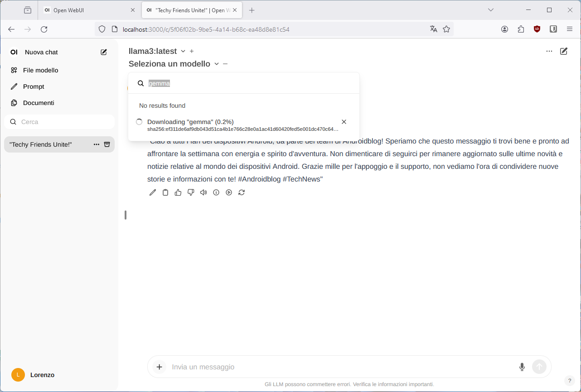Click the Nuova chat button

(x=41, y=52)
